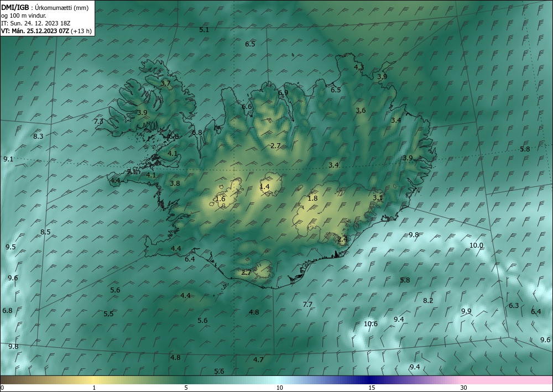The height and width of the screenshot is (392, 553).
Task: Select the 9.5 value at the left edge
Action: click(x=11, y=247)
